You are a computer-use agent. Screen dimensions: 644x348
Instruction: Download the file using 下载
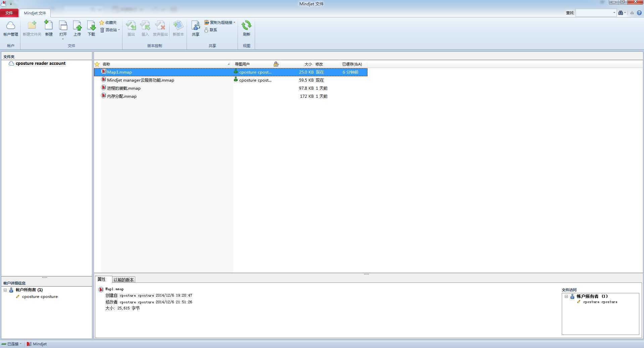click(x=91, y=29)
